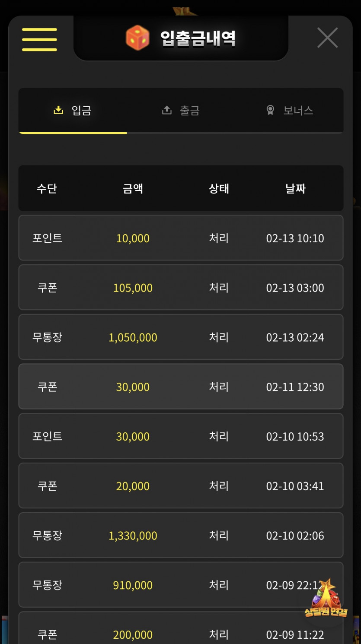
Task: Click the 910,000 amount in 무통장 row
Action: click(x=133, y=585)
